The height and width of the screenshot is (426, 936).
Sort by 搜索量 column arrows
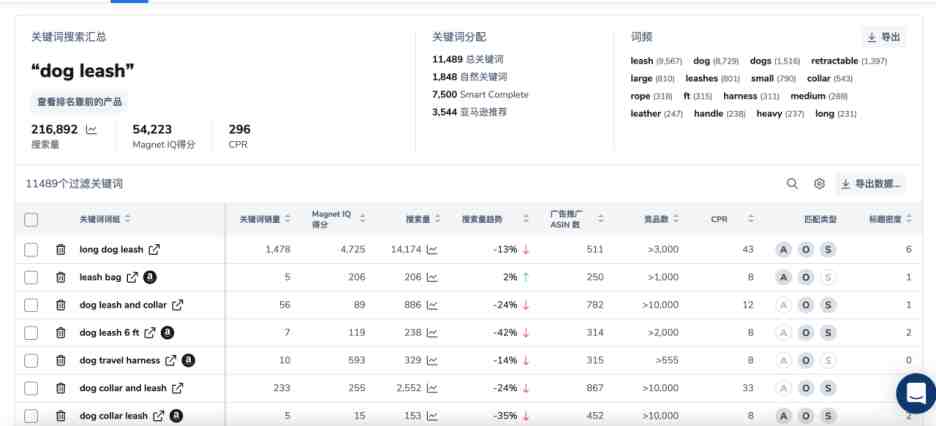(x=438, y=219)
